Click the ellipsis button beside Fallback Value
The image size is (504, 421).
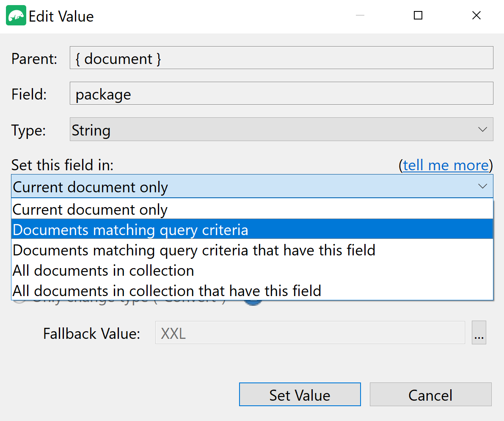(x=479, y=333)
